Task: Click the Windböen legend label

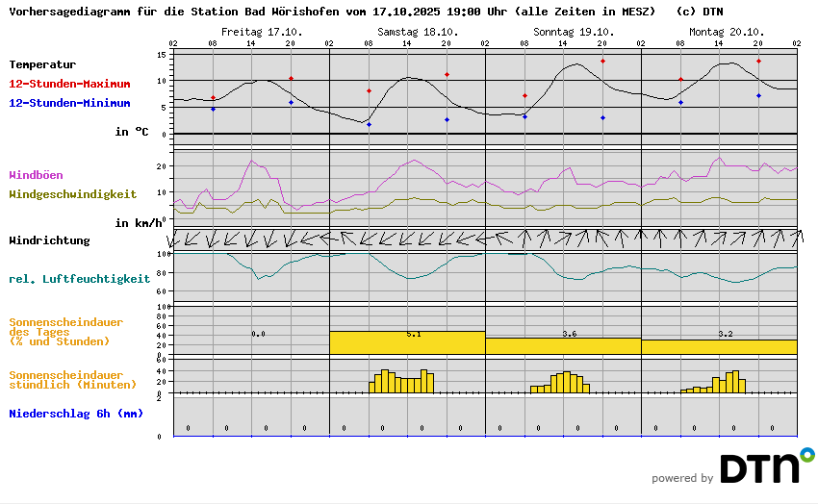Action: (37, 175)
